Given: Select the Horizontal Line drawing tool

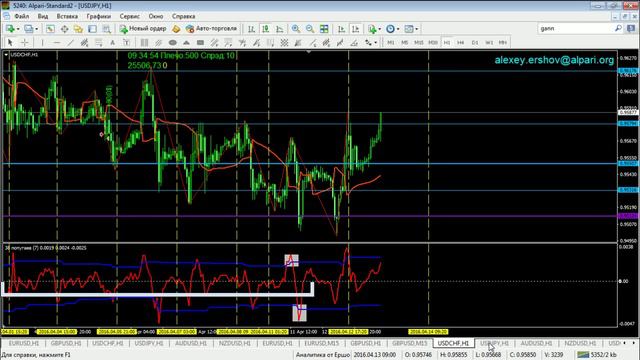Looking at the screenshot, I should (57, 42).
